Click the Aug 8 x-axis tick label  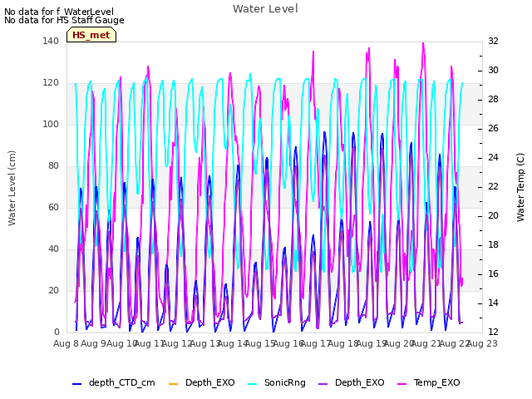66,343
